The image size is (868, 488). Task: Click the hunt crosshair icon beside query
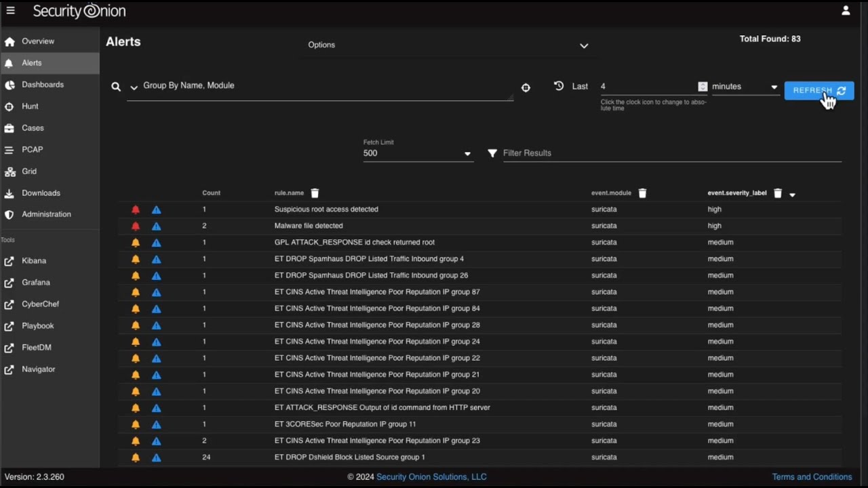pyautogui.click(x=526, y=87)
